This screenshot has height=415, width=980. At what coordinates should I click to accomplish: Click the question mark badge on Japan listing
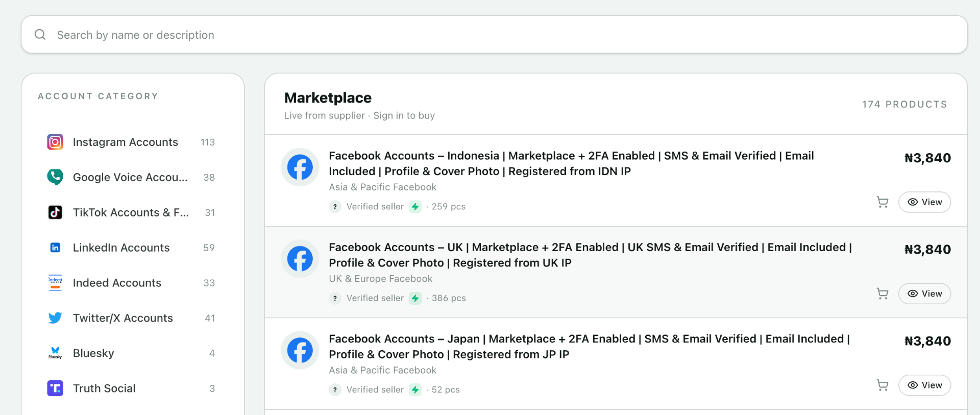pyautogui.click(x=335, y=390)
